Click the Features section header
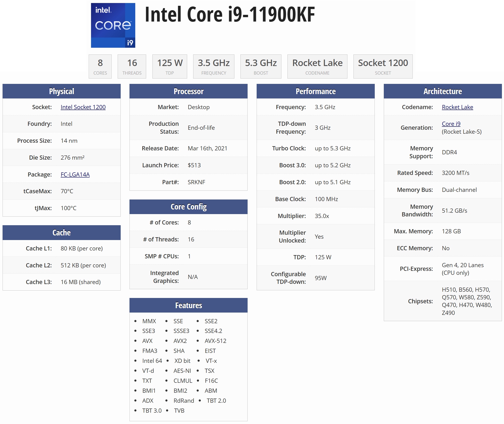 [188, 305]
